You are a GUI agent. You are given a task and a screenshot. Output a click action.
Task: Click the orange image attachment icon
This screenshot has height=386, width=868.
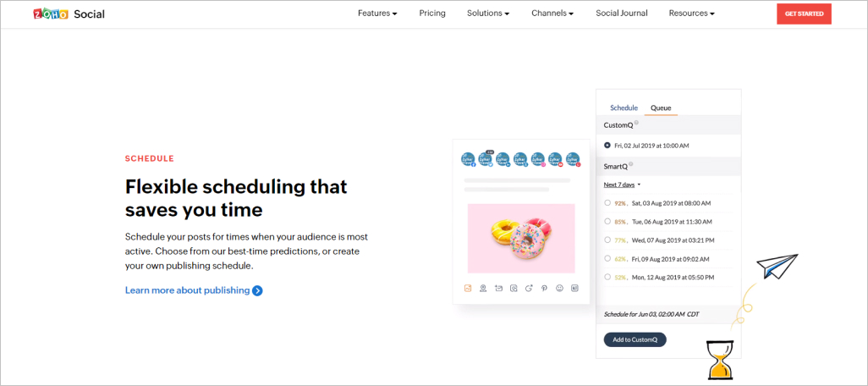(x=468, y=288)
